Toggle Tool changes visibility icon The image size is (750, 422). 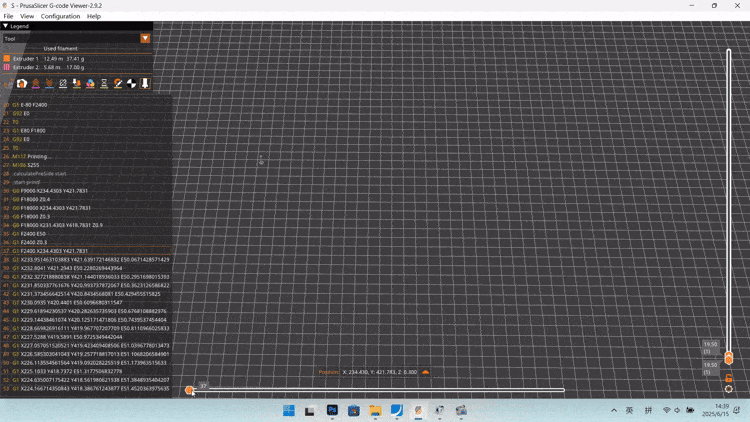(77, 84)
